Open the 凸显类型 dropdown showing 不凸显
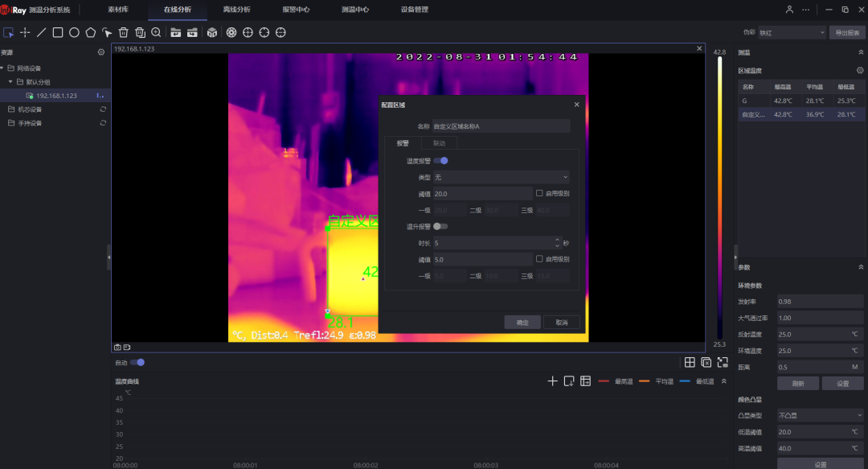Image resolution: width=868 pixels, height=469 pixels. (x=820, y=414)
